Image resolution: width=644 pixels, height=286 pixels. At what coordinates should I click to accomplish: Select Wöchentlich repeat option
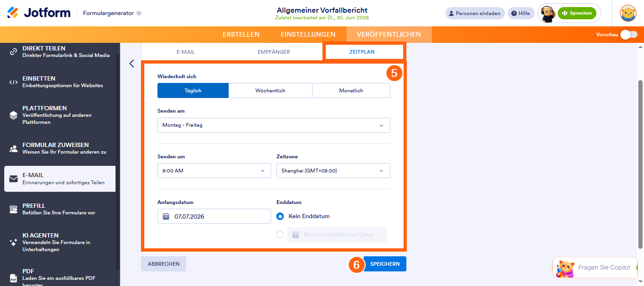pyautogui.click(x=270, y=90)
